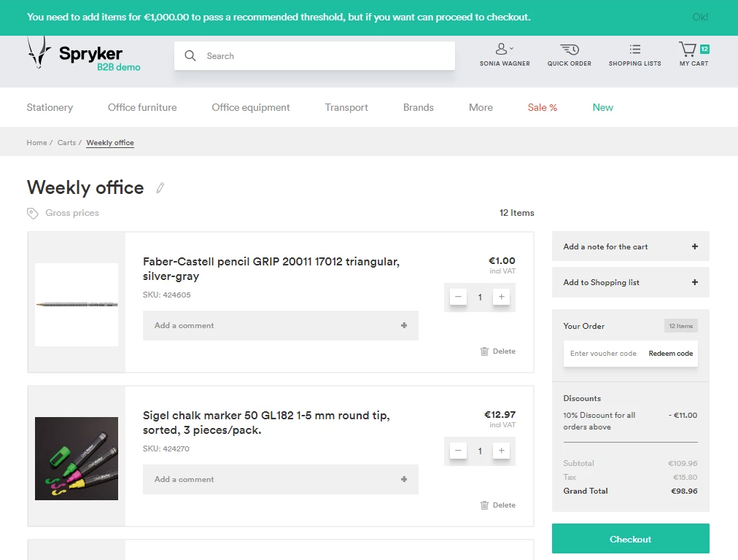Click the Spryker B2B demo logo
Screen dimensions: 738x560
(84, 54)
